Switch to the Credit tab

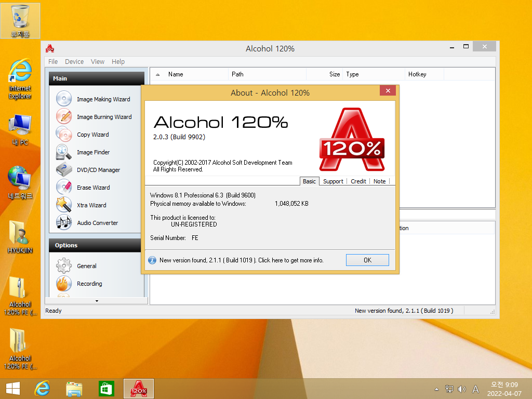click(x=358, y=181)
